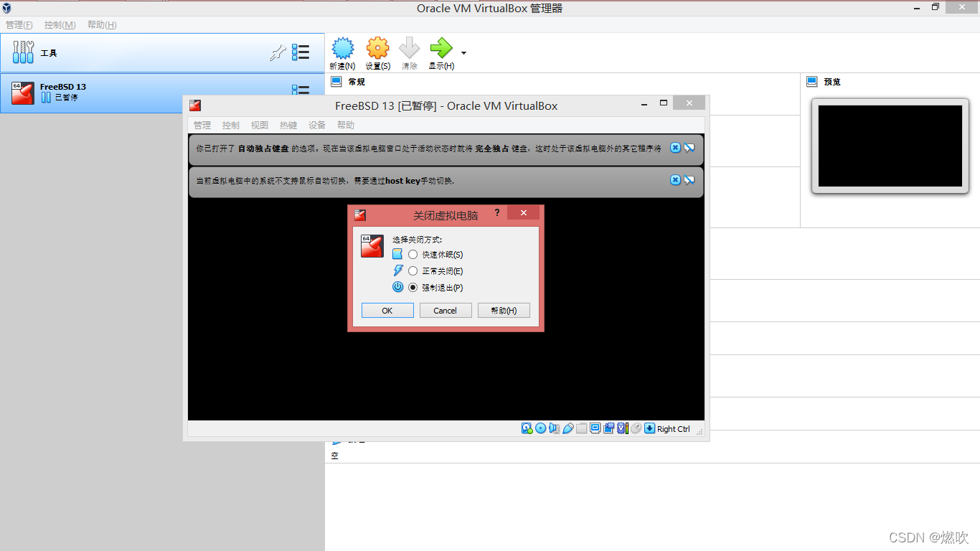Click the Discard (清除) toolbar icon
The height and width of the screenshot is (551, 980).
(x=409, y=48)
